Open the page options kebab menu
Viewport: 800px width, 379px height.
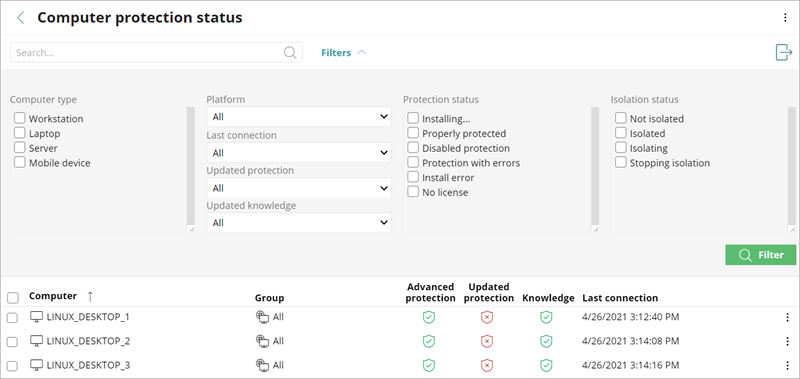[785, 18]
